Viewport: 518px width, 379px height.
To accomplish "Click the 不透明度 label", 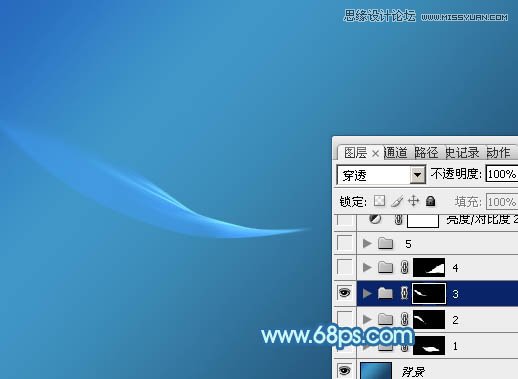I will click(456, 174).
